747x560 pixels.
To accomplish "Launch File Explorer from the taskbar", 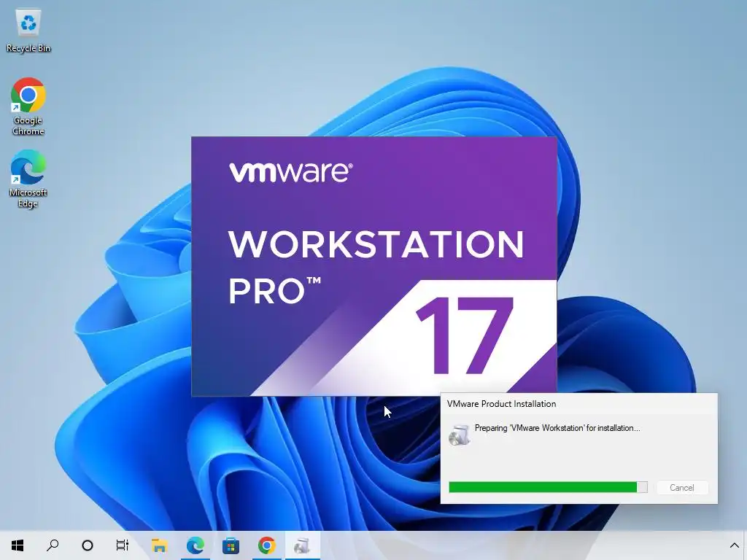I will [159, 545].
